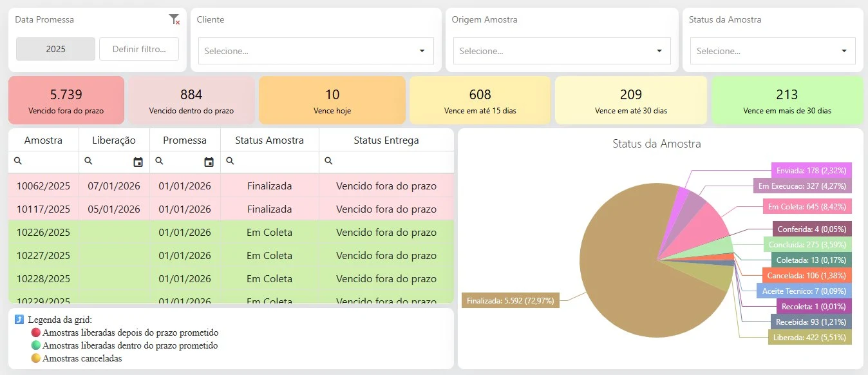
Task: Select the Recebida: 93 chart label
Action: [x=810, y=322]
